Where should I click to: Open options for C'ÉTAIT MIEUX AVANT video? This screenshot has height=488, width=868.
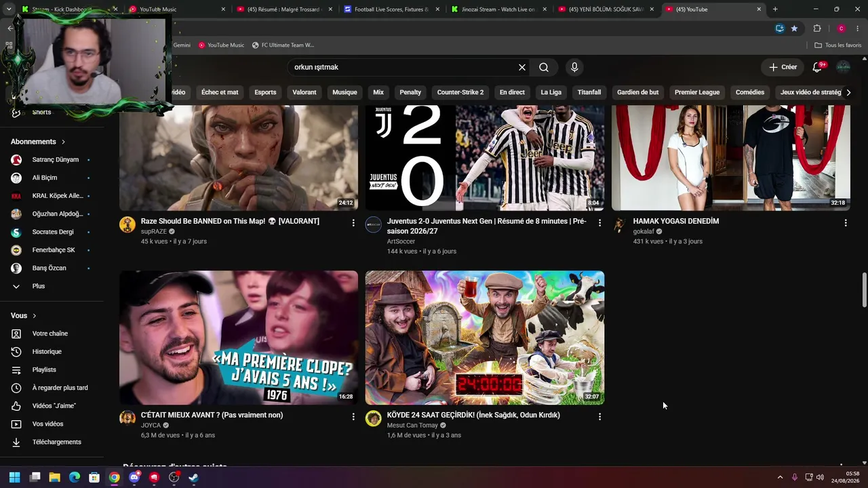point(353,416)
